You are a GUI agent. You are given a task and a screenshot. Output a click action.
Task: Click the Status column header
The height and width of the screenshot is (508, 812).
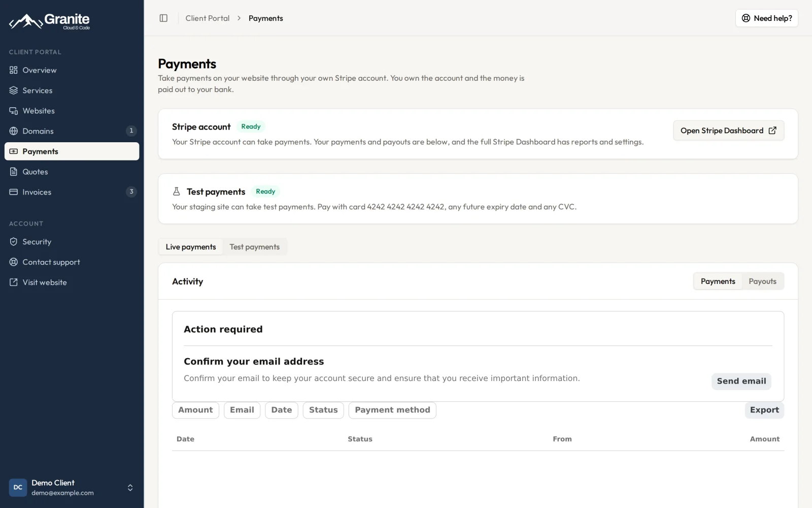360,439
